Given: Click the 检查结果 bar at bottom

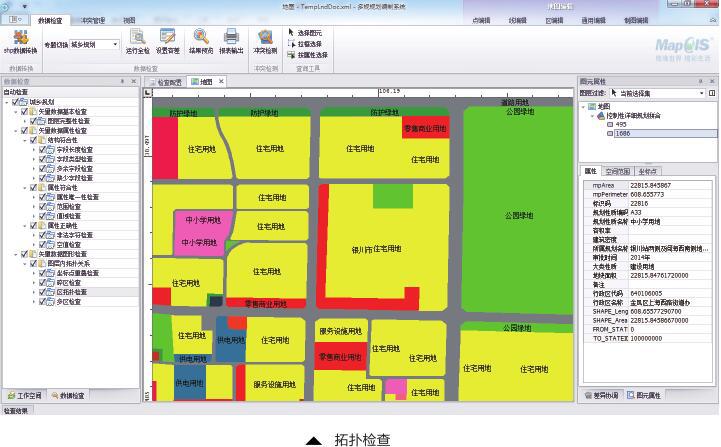Looking at the screenshot, I should click(x=16, y=411).
